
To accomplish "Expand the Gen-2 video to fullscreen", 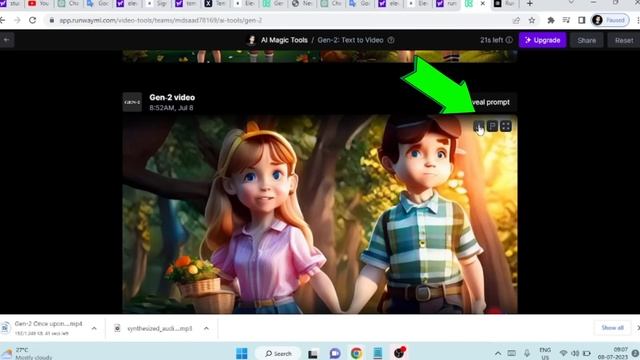I will [x=506, y=126].
